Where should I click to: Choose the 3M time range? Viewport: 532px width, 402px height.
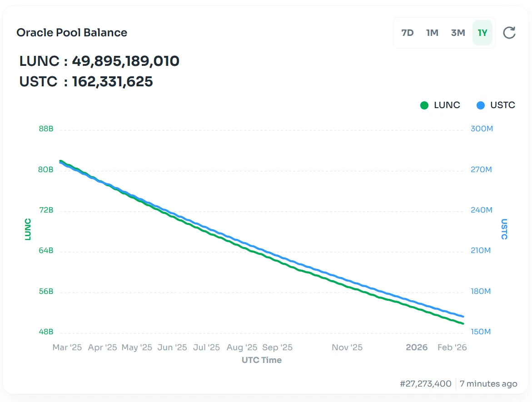coord(458,33)
